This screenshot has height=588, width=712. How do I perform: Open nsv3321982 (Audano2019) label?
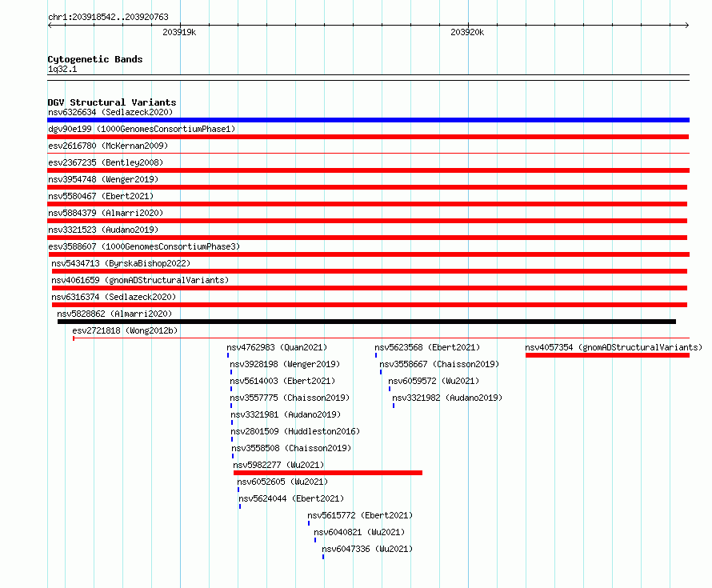[x=447, y=398]
